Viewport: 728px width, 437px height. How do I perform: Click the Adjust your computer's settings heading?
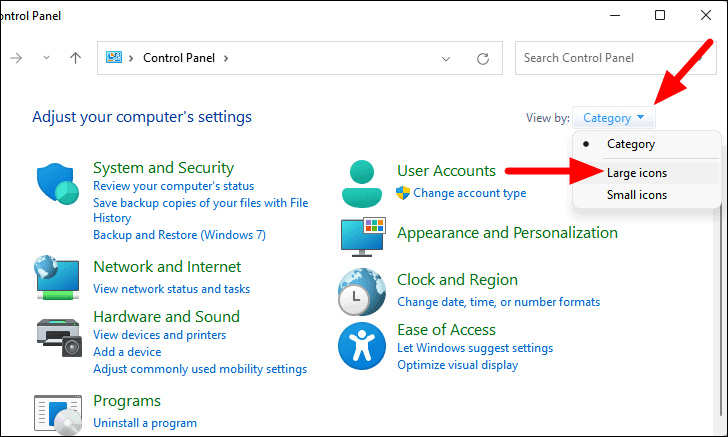point(142,117)
